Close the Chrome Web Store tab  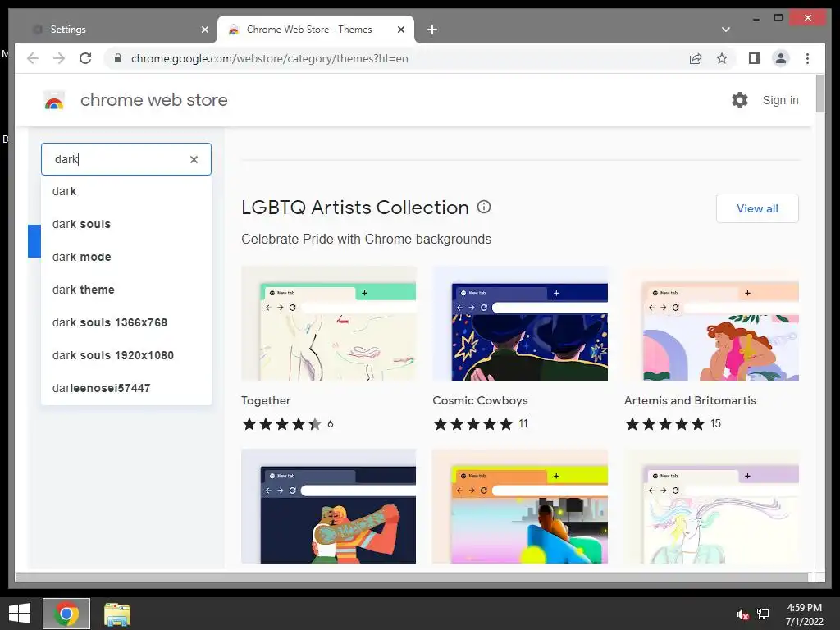coord(400,30)
